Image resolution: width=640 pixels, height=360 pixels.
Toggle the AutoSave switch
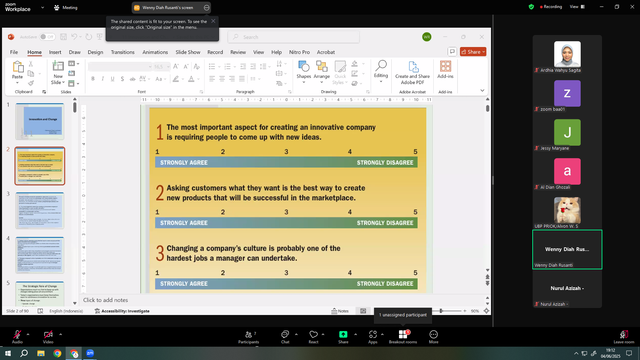(x=47, y=37)
